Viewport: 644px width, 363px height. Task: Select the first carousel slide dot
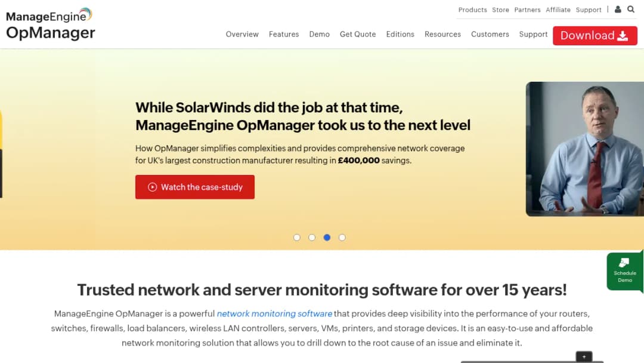[297, 238]
